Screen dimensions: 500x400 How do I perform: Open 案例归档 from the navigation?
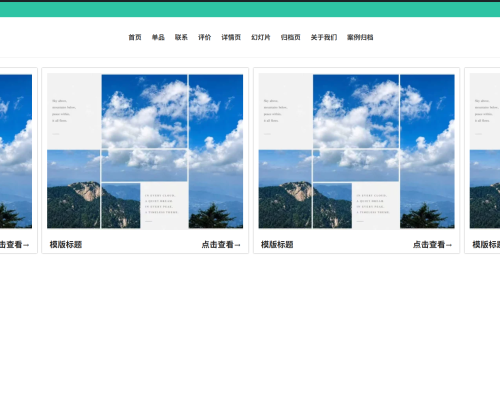360,37
